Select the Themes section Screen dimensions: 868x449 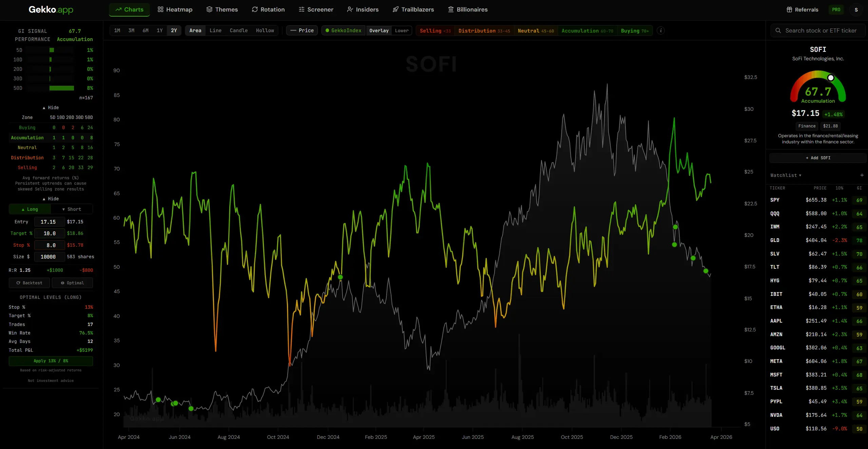(x=222, y=9)
